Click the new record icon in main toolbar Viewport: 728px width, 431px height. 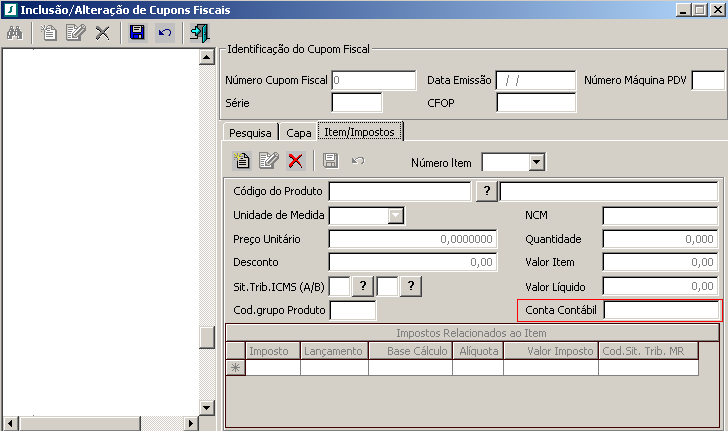pos(48,33)
